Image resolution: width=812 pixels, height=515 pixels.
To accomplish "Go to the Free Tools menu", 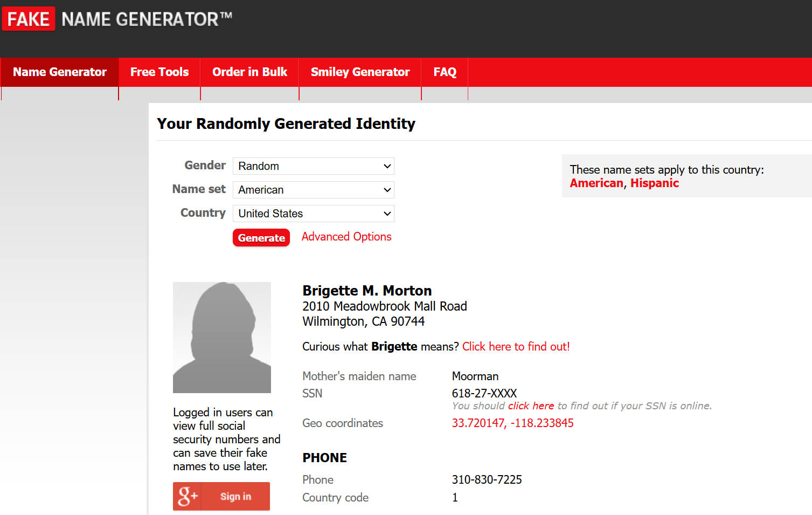I will (x=159, y=72).
